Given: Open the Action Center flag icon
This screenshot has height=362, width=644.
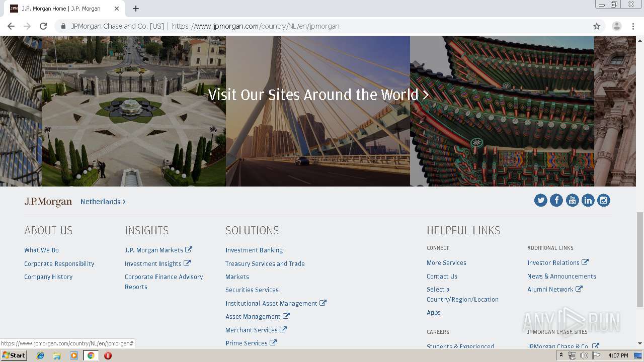Looking at the screenshot, I should click(596, 355).
